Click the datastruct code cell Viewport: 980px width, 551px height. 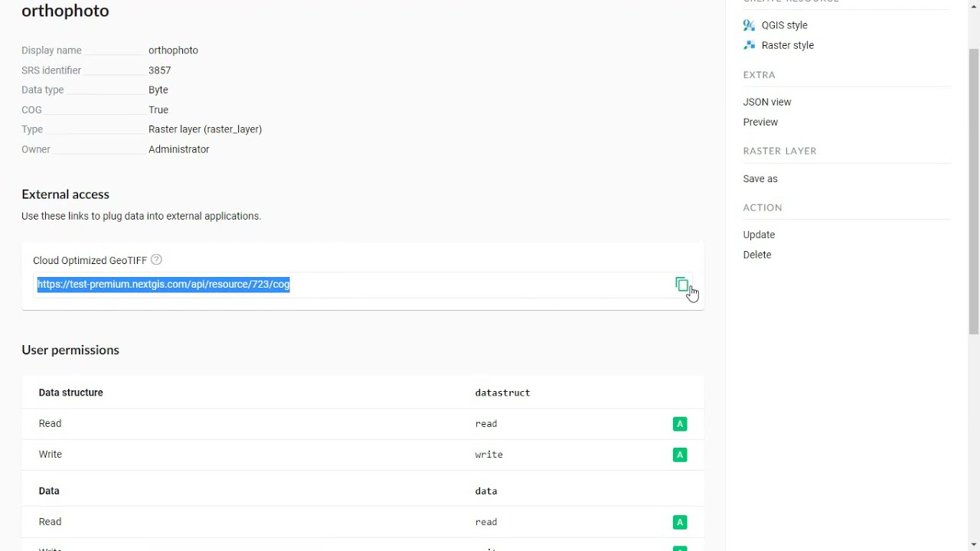502,393
